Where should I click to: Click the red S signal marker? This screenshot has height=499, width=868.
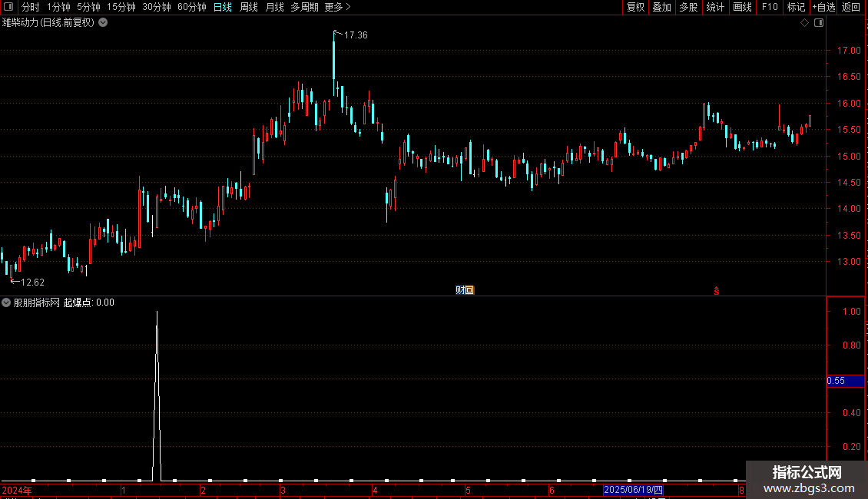[x=717, y=291]
